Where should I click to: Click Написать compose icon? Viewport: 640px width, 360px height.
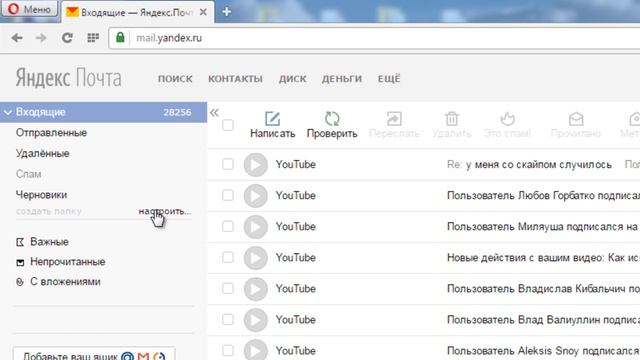(272, 119)
